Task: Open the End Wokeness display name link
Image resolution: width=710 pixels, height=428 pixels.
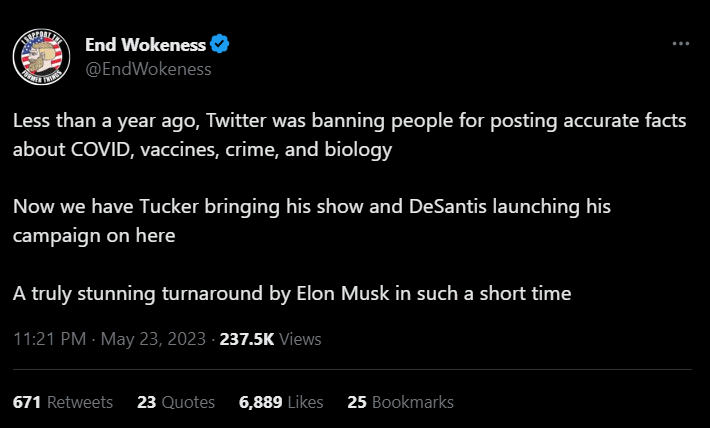Action: click(145, 45)
